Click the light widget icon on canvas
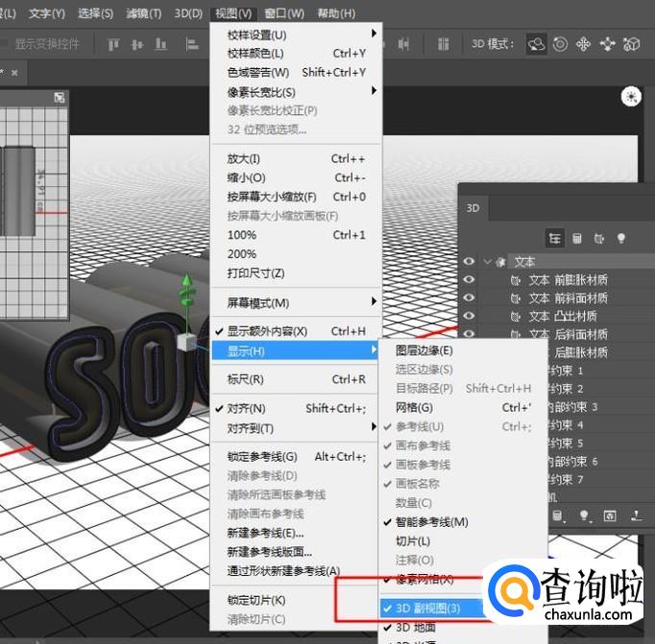This screenshot has height=644, width=655. (x=630, y=95)
